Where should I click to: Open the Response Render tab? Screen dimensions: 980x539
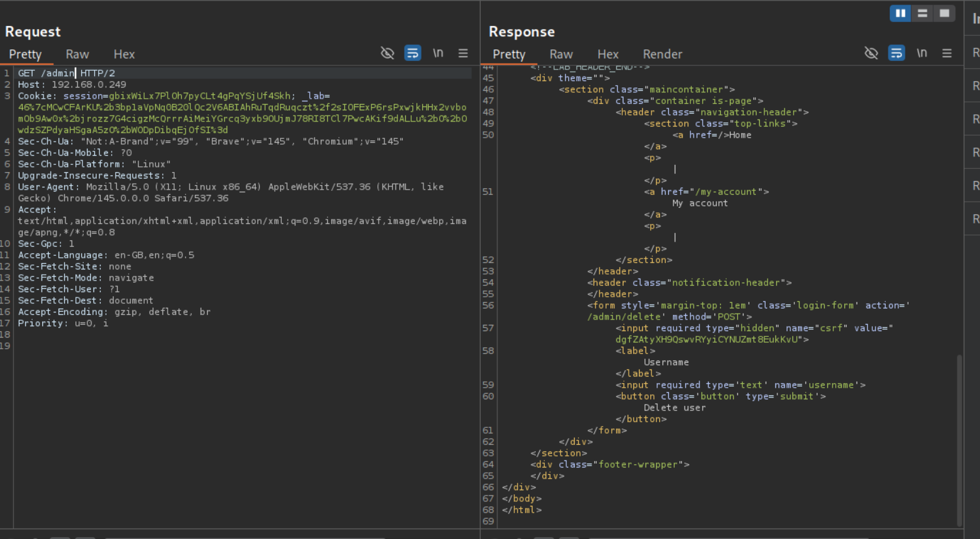(x=662, y=55)
